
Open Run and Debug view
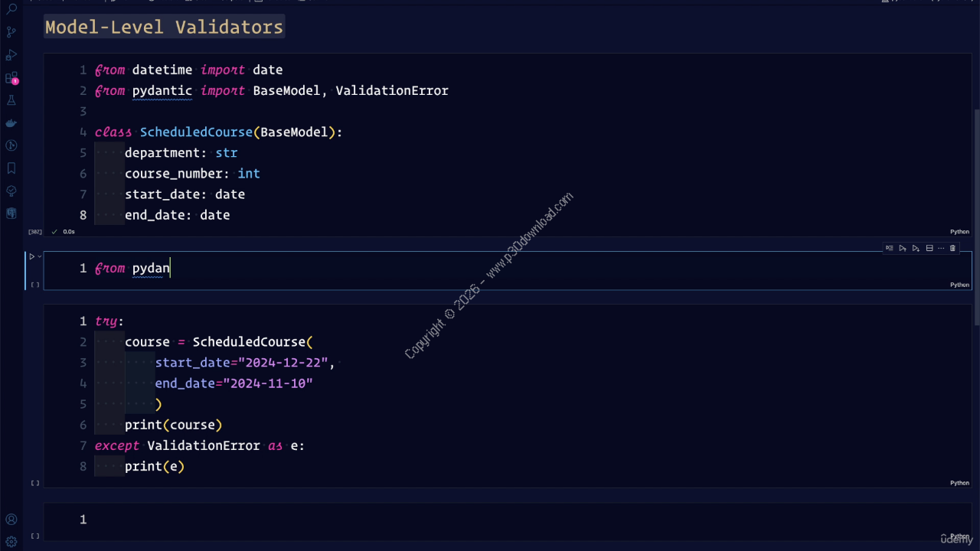pos(11,55)
